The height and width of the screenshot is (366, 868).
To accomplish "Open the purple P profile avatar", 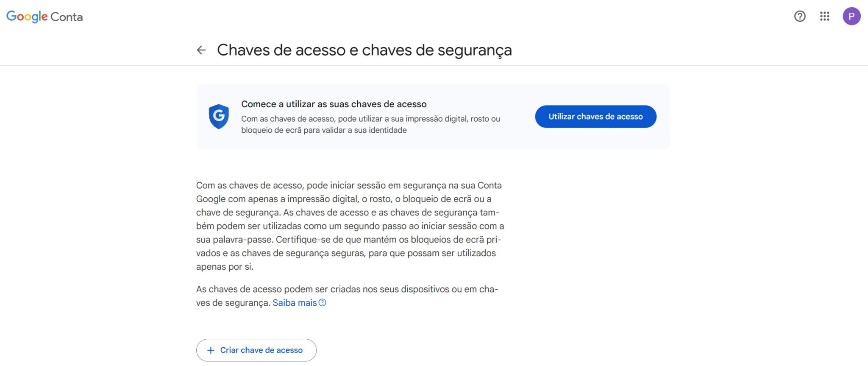I will tap(851, 17).
